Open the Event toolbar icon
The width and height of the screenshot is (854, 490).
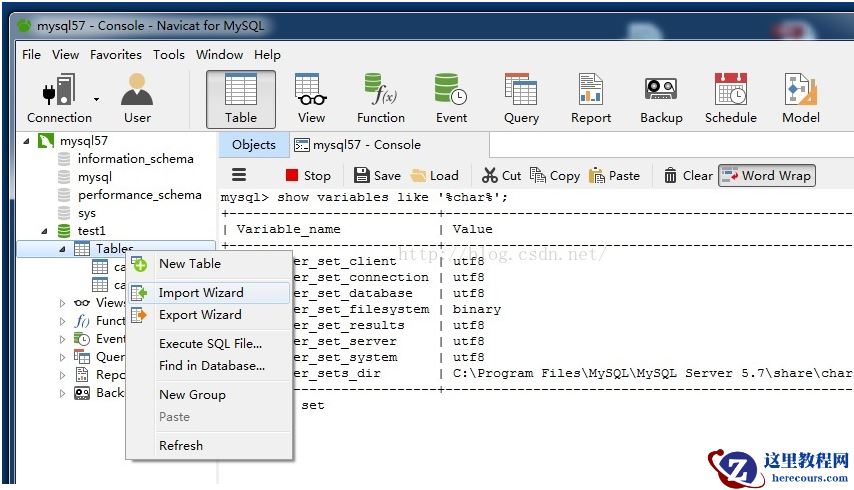(451, 99)
